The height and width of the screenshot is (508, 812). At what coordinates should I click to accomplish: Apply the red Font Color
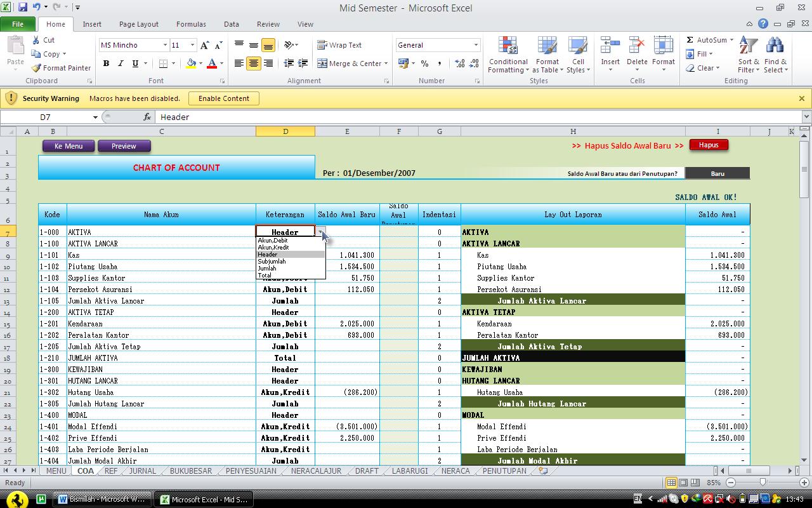click(x=212, y=63)
